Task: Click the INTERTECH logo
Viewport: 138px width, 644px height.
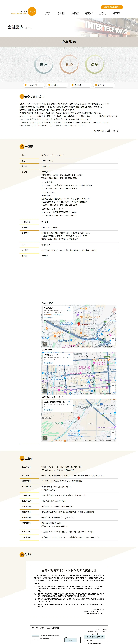Action: (x=24, y=11)
